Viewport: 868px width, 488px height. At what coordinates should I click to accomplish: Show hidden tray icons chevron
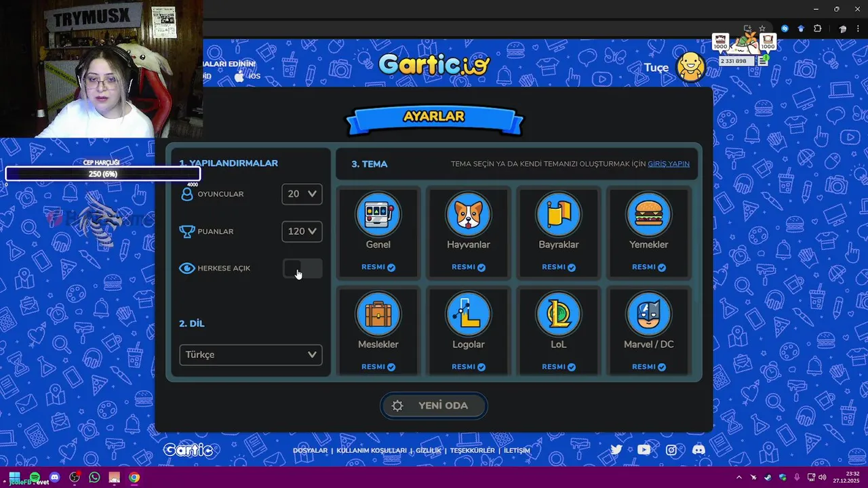click(739, 477)
